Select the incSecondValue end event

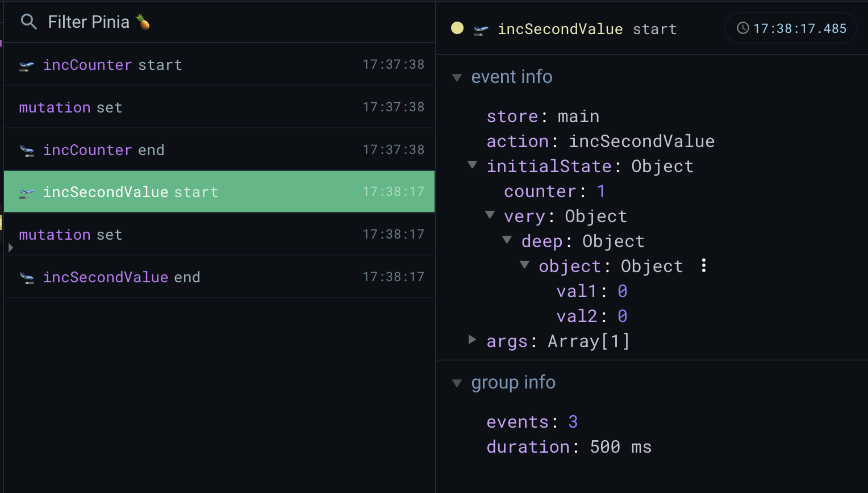tap(219, 277)
